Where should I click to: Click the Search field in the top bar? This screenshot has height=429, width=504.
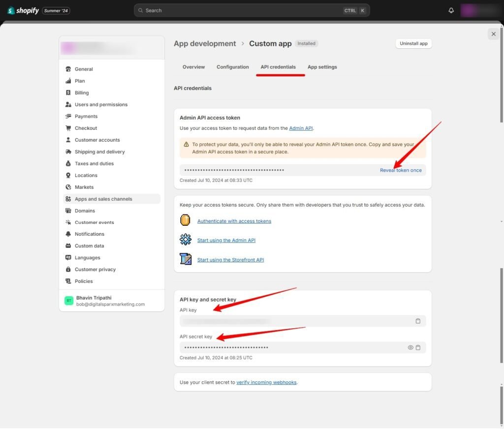click(x=252, y=11)
